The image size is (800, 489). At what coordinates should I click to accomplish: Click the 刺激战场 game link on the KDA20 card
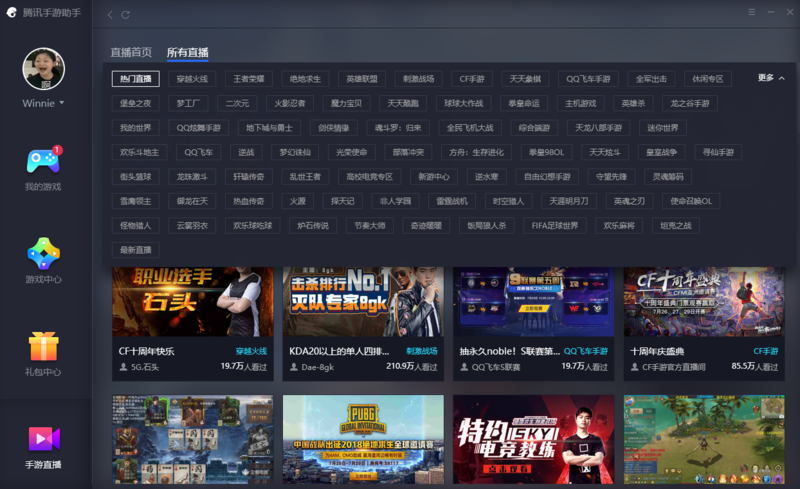click(x=421, y=351)
